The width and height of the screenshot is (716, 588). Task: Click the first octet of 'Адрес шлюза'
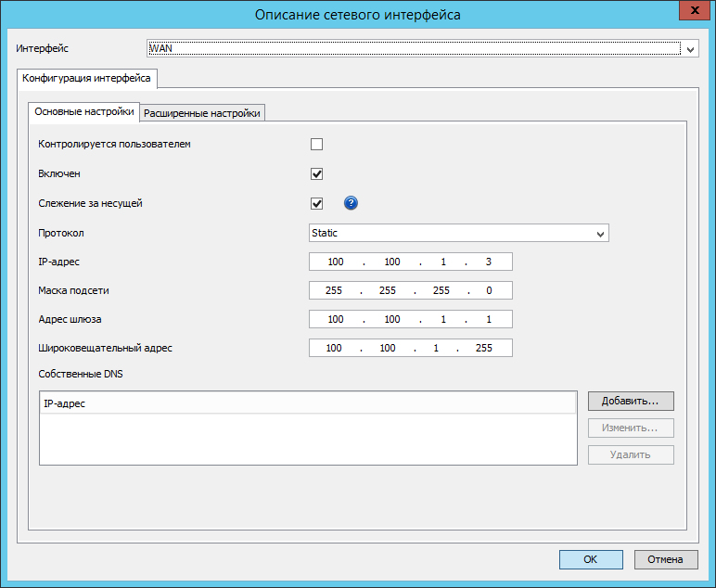pos(336,319)
